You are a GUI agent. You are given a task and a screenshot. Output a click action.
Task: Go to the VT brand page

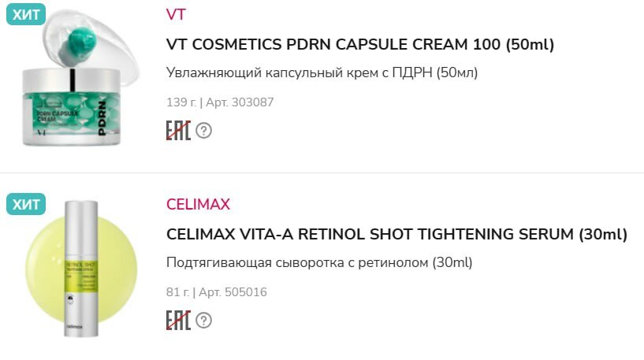[x=176, y=14]
